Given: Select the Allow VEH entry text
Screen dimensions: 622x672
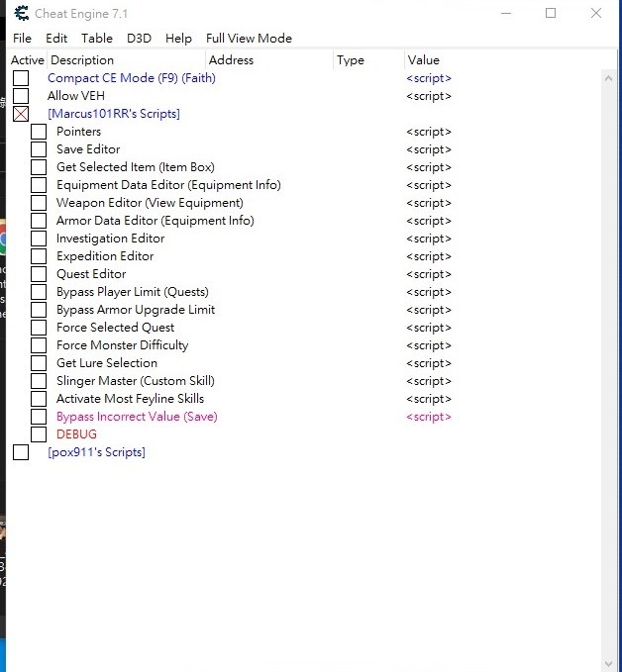Looking at the screenshot, I should click(x=76, y=96).
